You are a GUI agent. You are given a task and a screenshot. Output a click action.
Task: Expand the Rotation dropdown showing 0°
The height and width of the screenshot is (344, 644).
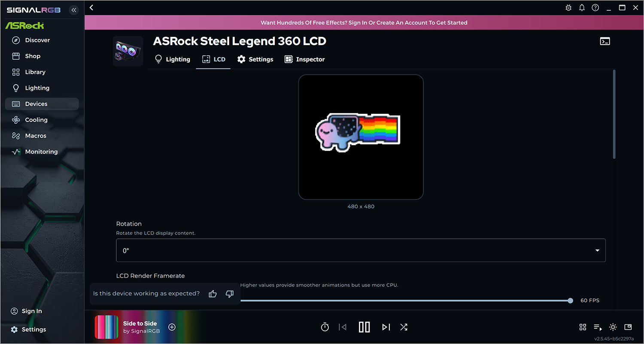361,250
